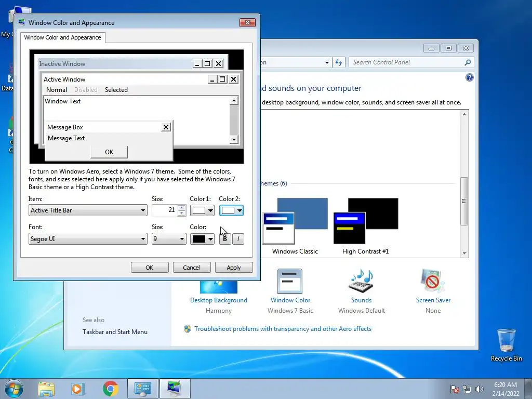Open Troubleshoot problems with transparency link
The width and height of the screenshot is (532, 399).
coord(283,329)
